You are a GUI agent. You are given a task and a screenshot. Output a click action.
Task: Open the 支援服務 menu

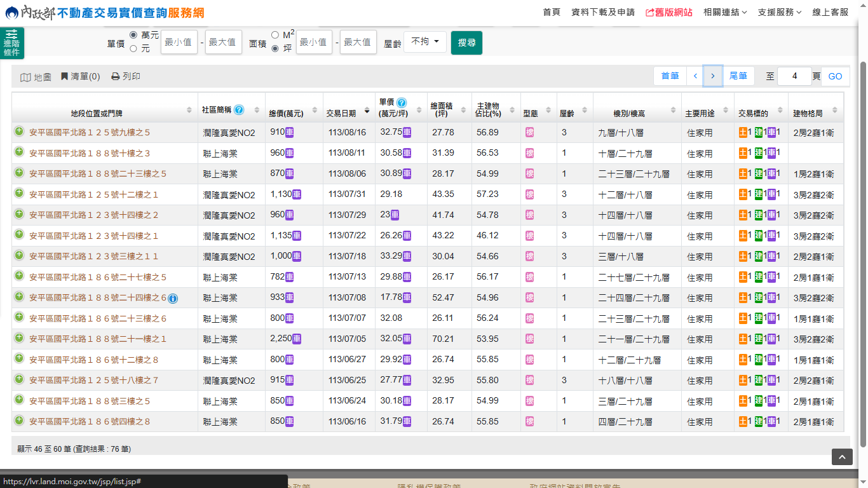pyautogui.click(x=779, y=12)
